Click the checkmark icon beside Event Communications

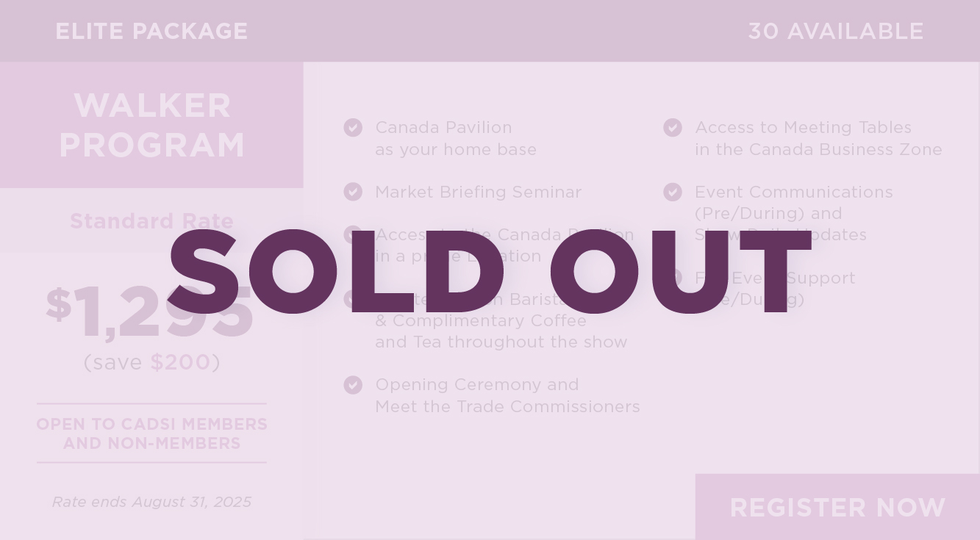tap(673, 192)
